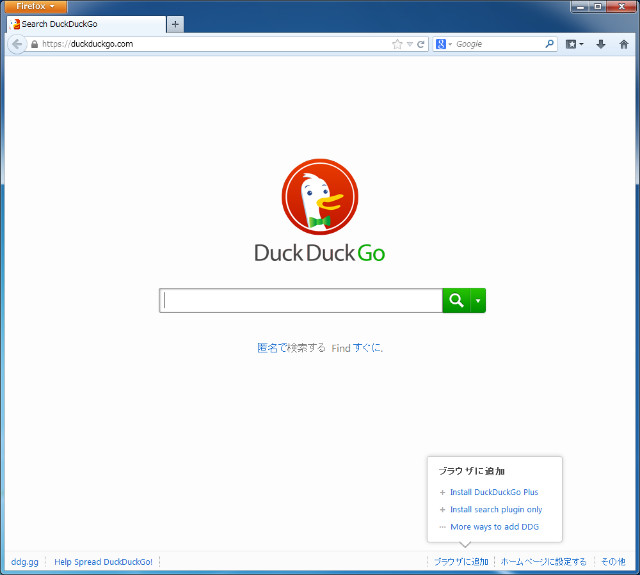Open More ways to add DDG
Screen dimensions: 640x575
click(494, 527)
